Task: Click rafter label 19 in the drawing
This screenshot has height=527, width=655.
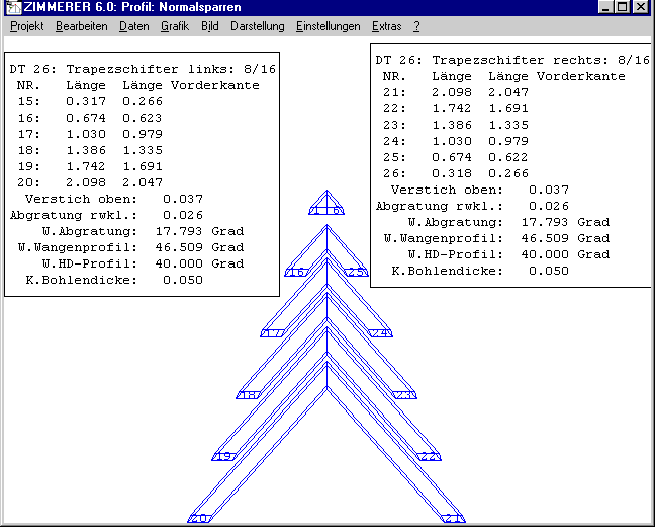Action: [x=224, y=456]
